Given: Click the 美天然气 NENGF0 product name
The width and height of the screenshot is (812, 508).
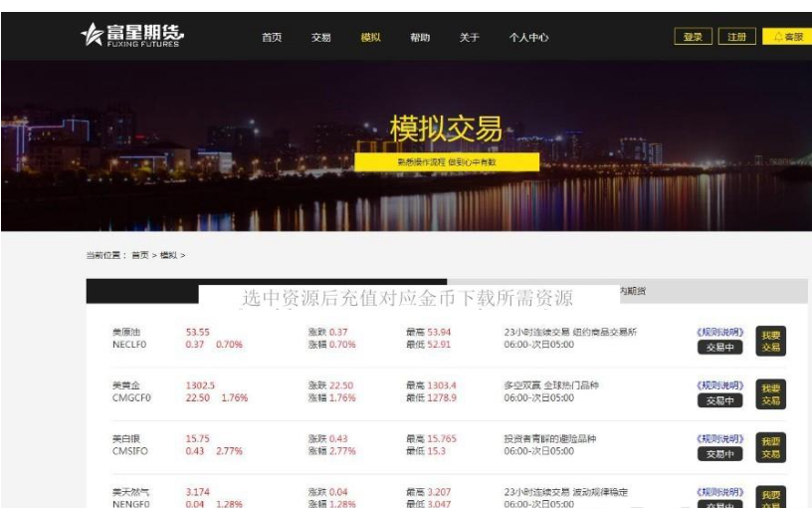Looking at the screenshot, I should (x=131, y=498).
